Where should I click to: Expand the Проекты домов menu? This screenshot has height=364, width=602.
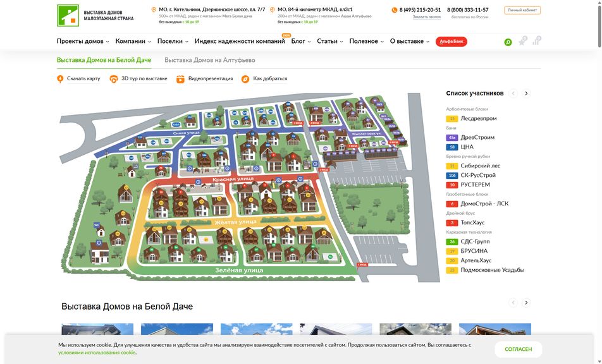[83, 41]
